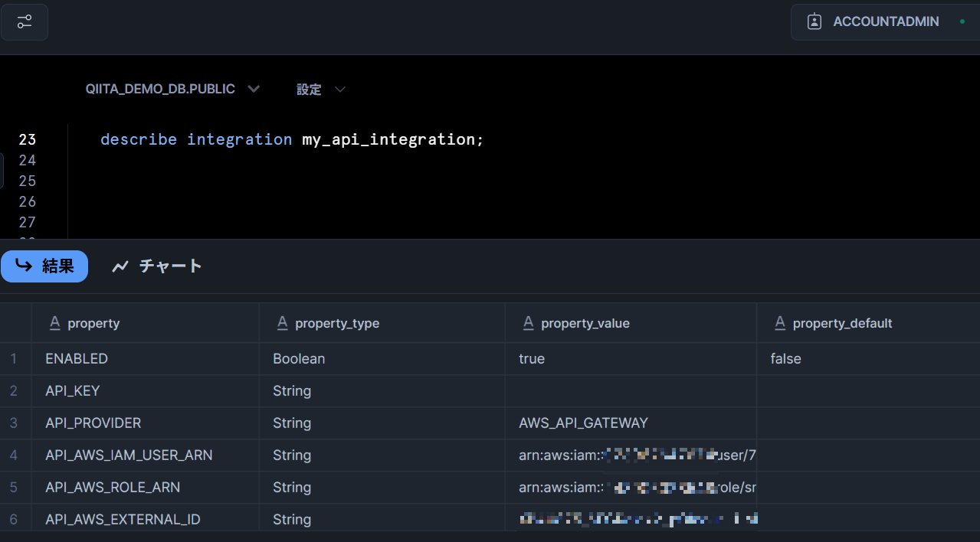Screen dimensions: 980x542
Task: Expand the QIITA_DEMO_DB.PUBLIC database dropdown
Action: pos(172,90)
